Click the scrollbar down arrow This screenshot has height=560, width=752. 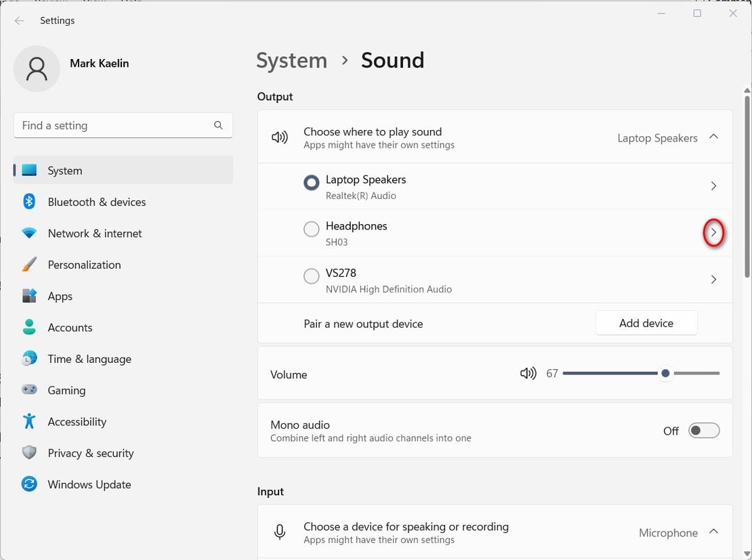[747, 554]
